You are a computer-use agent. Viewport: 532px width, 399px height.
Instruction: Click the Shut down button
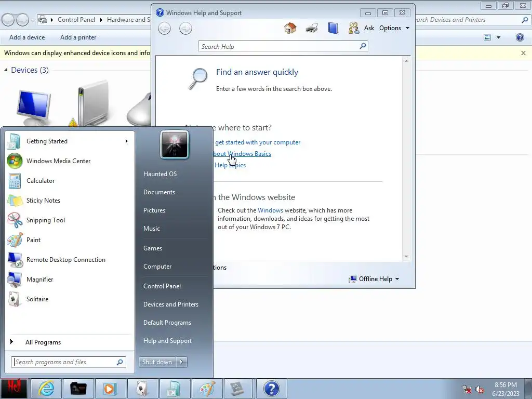click(x=157, y=362)
